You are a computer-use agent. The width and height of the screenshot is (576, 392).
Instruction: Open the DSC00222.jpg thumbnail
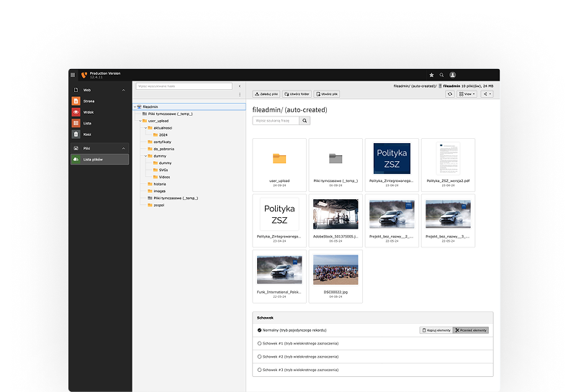coord(336,270)
